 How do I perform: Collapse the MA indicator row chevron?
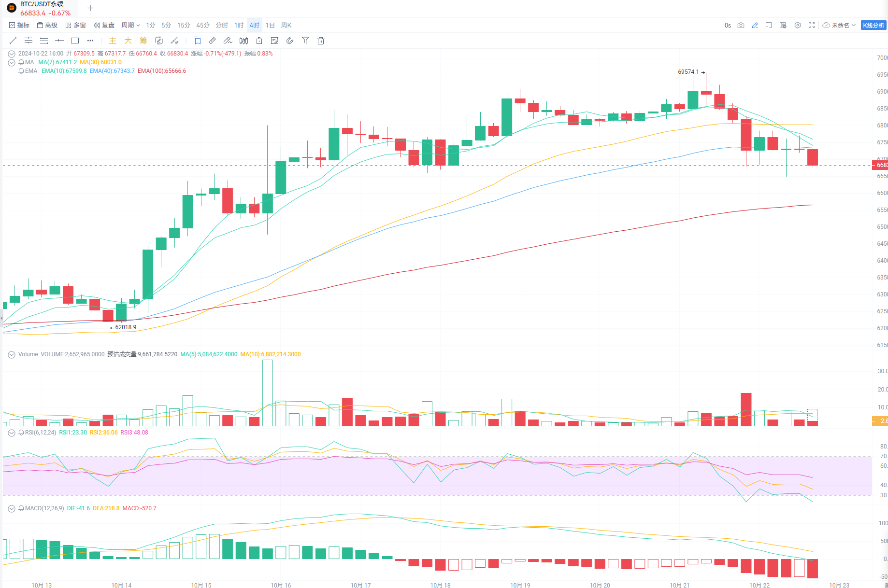[12, 62]
